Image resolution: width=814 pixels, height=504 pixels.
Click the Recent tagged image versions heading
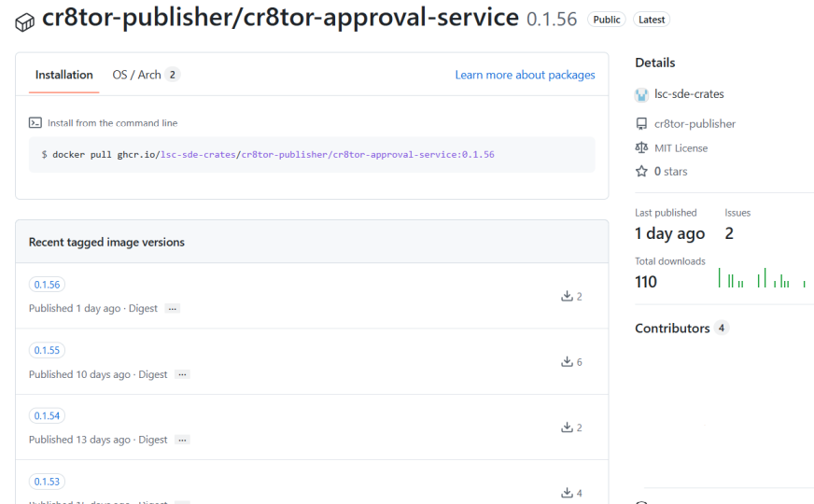point(106,243)
